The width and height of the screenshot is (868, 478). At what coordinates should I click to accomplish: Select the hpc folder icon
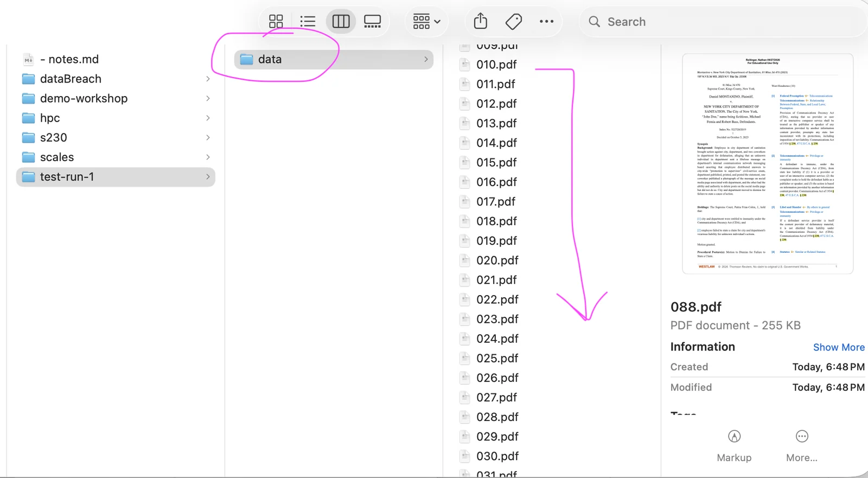(28, 118)
